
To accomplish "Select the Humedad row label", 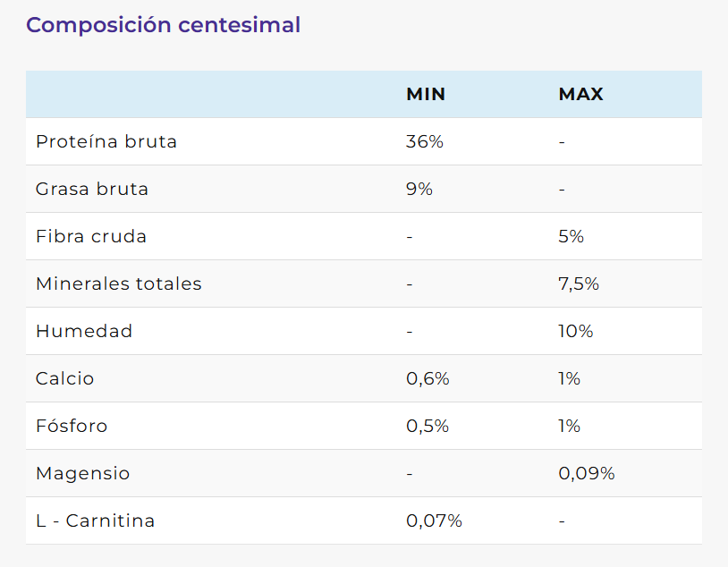I will (x=84, y=331).
